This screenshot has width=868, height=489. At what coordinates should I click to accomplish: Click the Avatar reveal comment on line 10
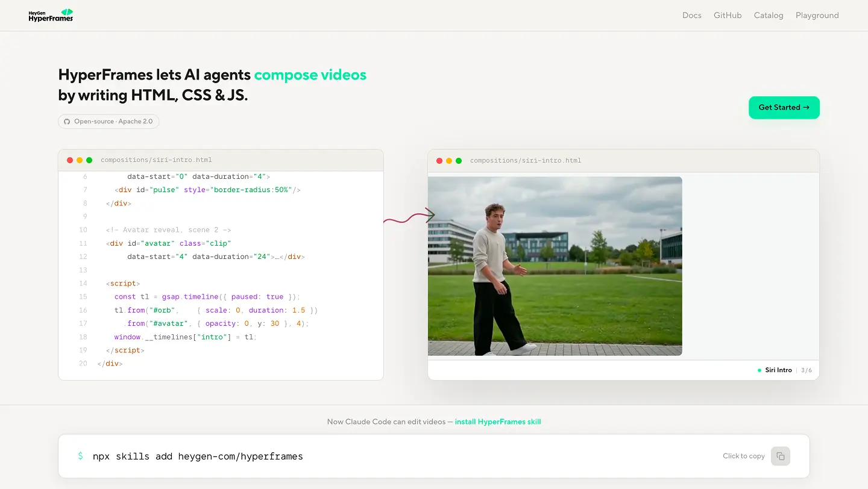pos(169,230)
